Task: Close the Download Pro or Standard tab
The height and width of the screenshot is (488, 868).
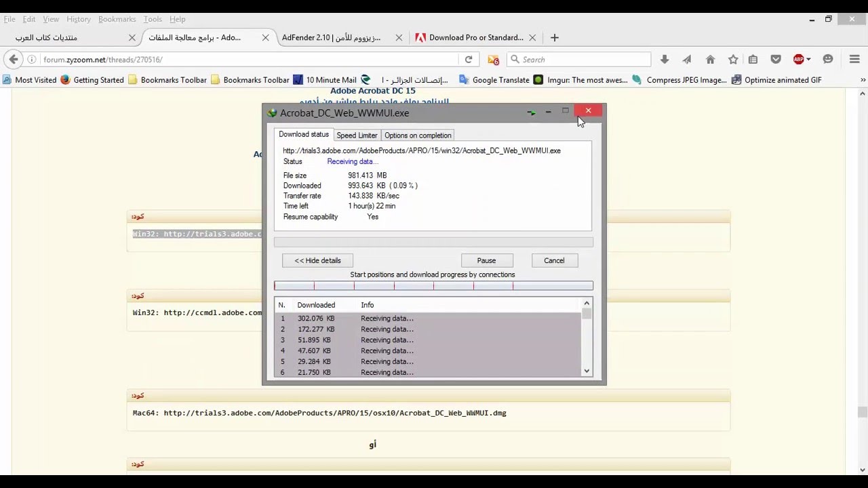Action: click(532, 38)
